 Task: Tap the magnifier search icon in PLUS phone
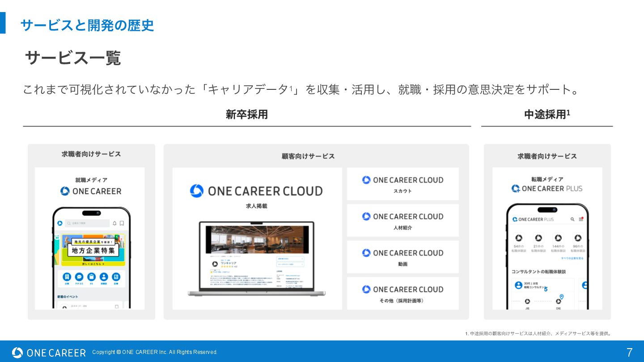[x=572, y=219]
